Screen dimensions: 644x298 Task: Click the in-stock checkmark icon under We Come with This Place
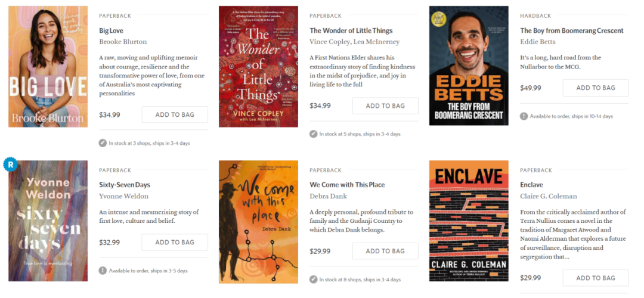[314, 280]
